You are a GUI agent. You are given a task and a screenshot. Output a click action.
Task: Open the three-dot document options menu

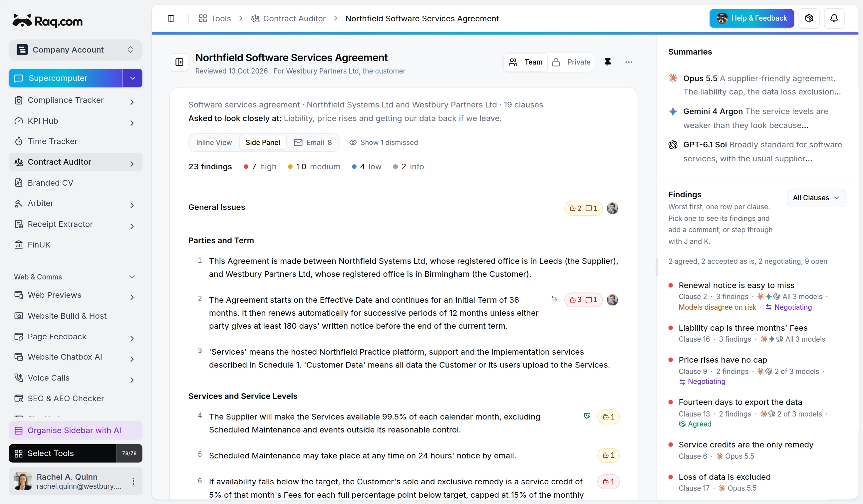[x=628, y=62]
